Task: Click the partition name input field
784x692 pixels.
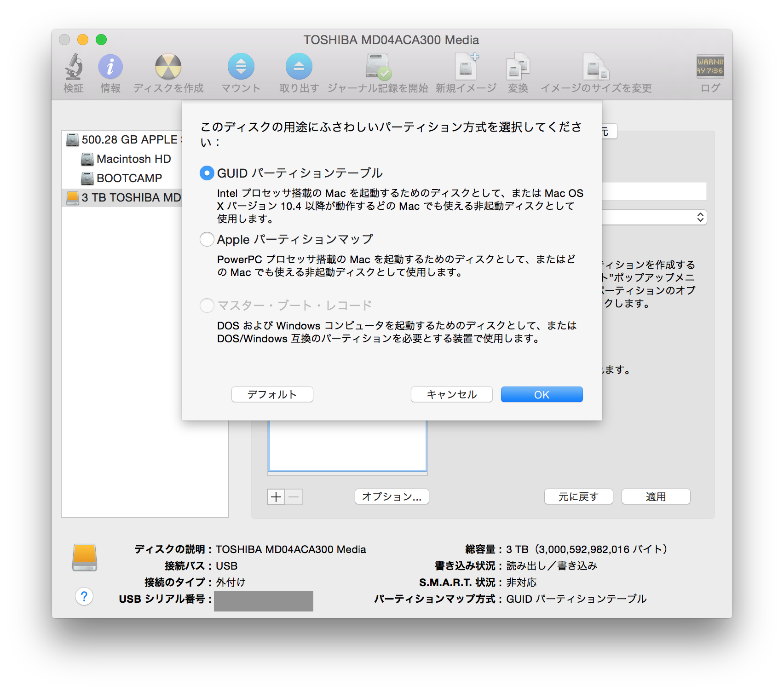Action: (654, 191)
